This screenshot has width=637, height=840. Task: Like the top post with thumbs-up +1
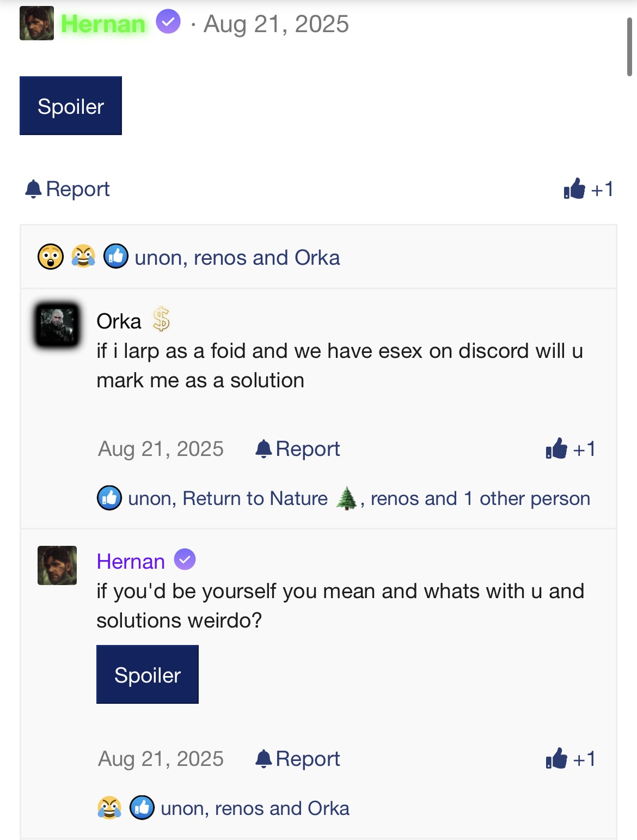(x=589, y=189)
